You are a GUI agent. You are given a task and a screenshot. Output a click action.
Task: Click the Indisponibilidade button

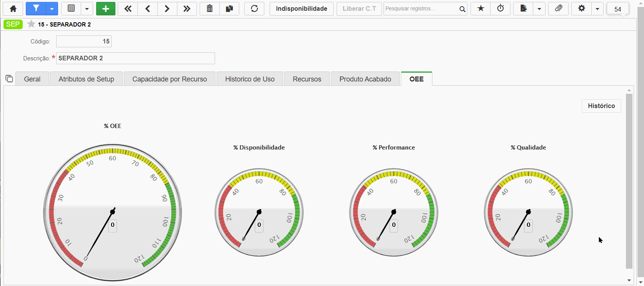click(x=302, y=8)
